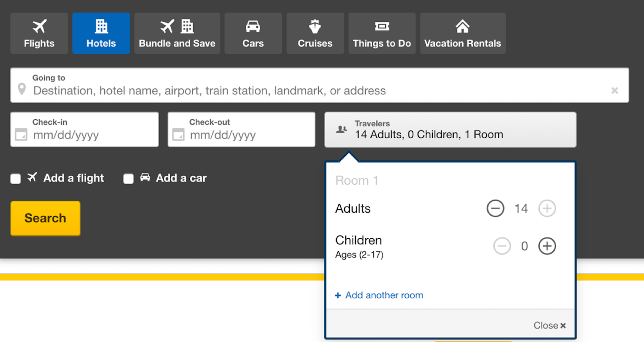
Task: Close the travelers popup panel
Action: 550,326
